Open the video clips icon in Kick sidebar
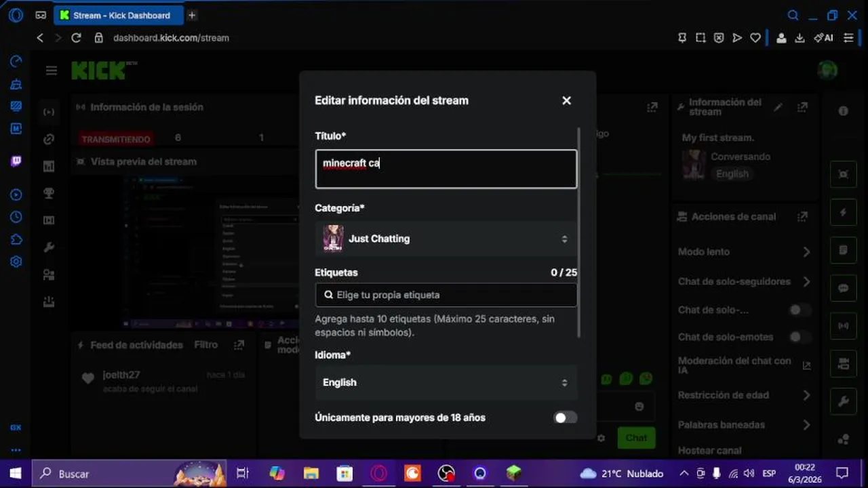 [x=49, y=220]
